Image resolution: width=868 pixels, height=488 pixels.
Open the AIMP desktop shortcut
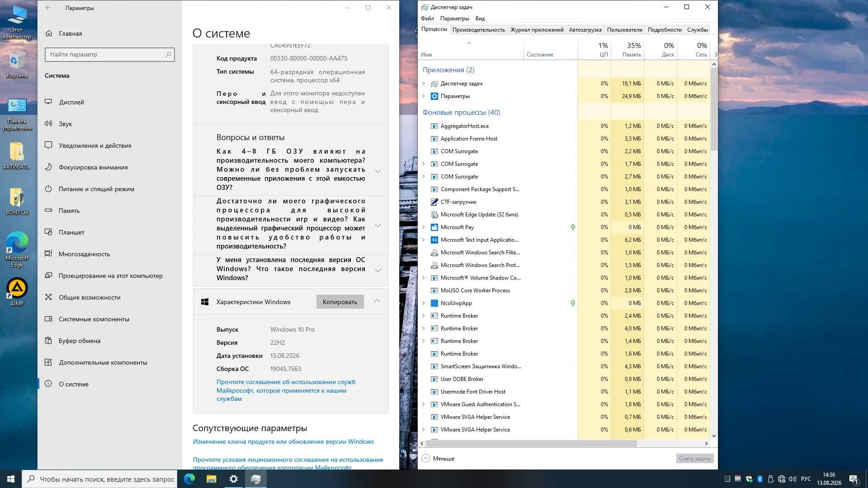click(x=17, y=292)
